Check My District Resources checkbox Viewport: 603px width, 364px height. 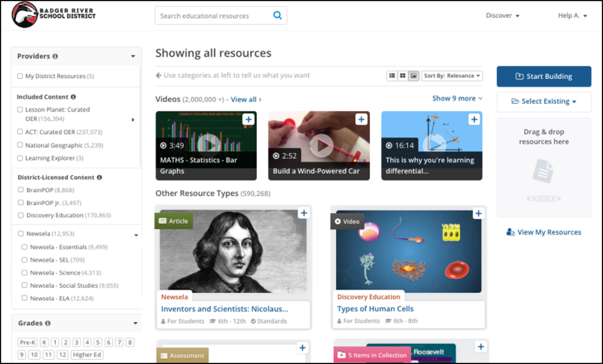click(20, 76)
